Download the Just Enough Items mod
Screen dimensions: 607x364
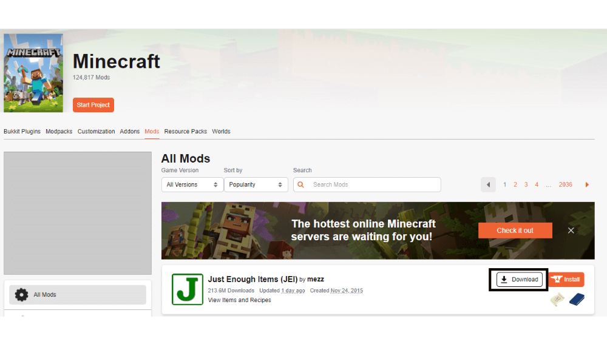tap(519, 280)
